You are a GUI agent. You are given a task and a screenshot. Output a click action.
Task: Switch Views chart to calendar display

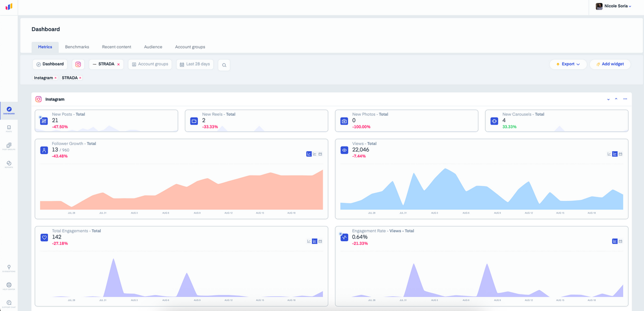[620, 154]
